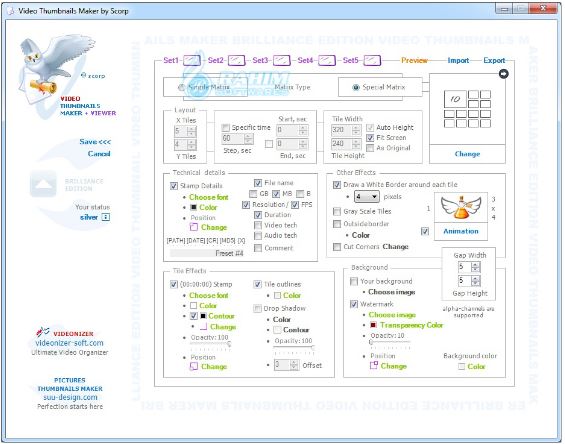Open the Set3 preset icon
Viewport: 565px width, 444px height.
[x=282, y=60]
